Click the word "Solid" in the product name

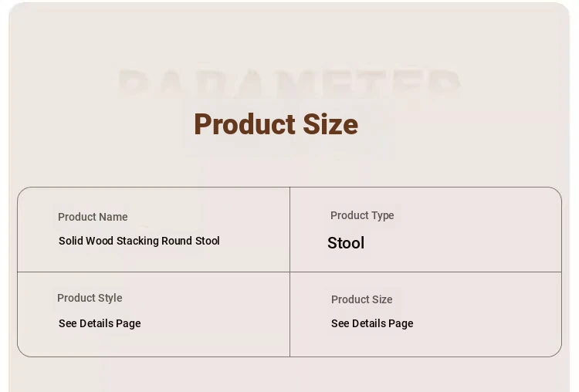70,241
